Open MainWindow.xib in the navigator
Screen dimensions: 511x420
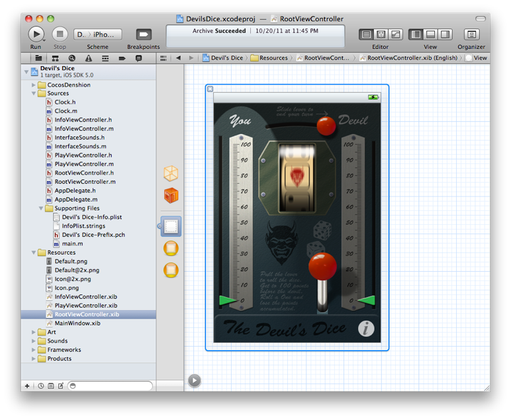pos(77,323)
